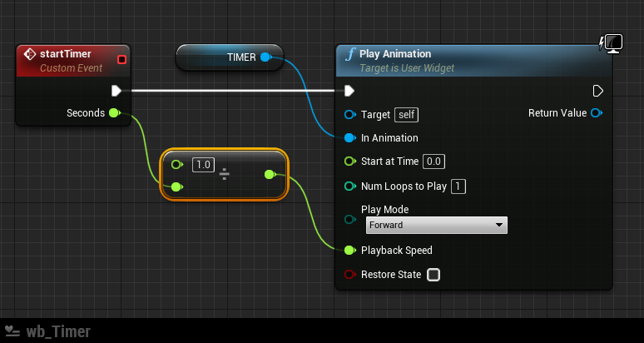Click the Num Loops to Play pin
This screenshot has height=343, width=644.
(350, 186)
